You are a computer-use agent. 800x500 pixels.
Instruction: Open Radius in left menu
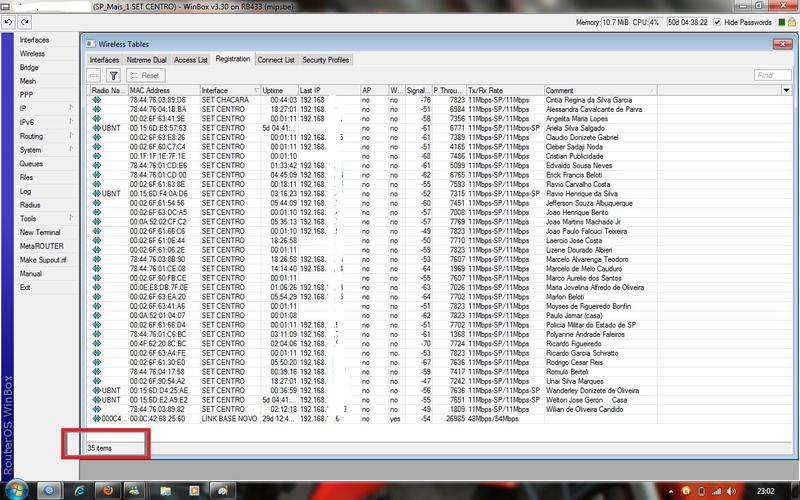30,205
